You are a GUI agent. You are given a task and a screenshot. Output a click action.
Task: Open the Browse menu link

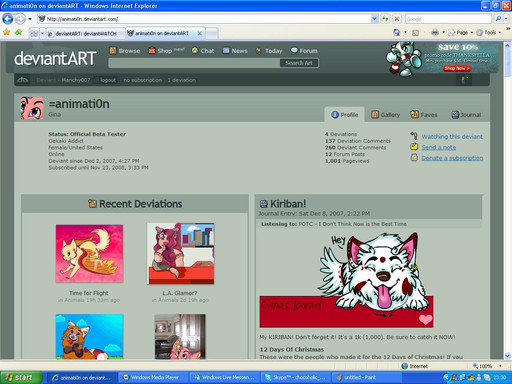click(x=125, y=51)
